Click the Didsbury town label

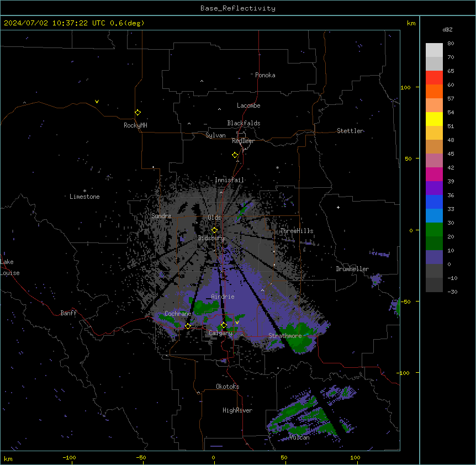pyautogui.click(x=211, y=238)
